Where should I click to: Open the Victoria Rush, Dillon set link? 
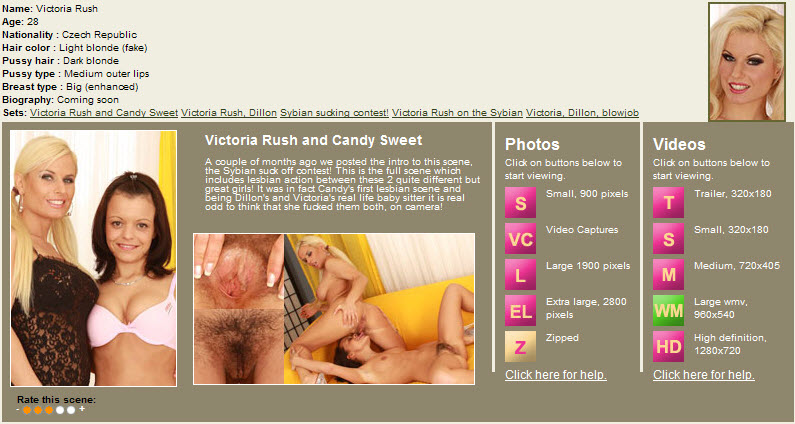(229, 113)
